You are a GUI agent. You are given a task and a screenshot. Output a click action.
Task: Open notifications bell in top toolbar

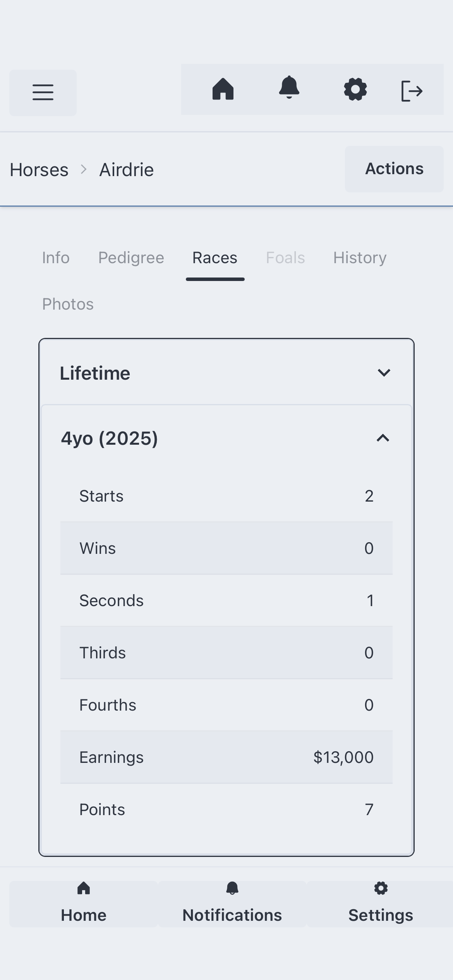pyautogui.click(x=289, y=88)
